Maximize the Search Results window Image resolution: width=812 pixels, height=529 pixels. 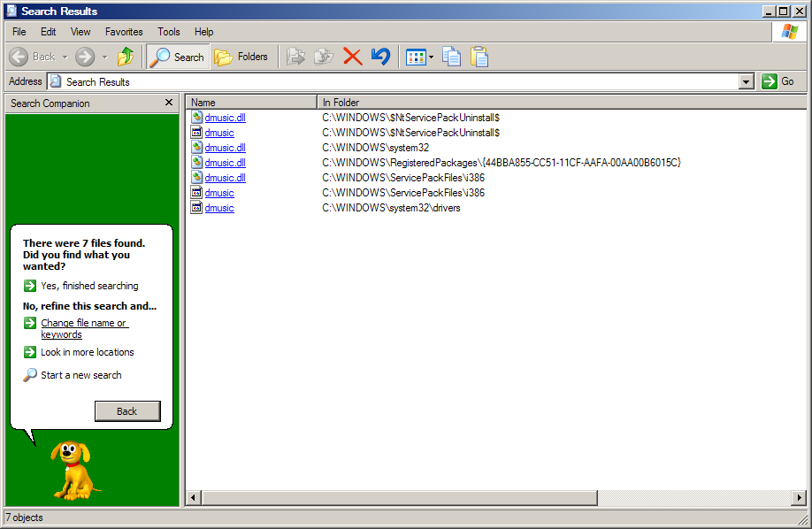click(x=784, y=11)
